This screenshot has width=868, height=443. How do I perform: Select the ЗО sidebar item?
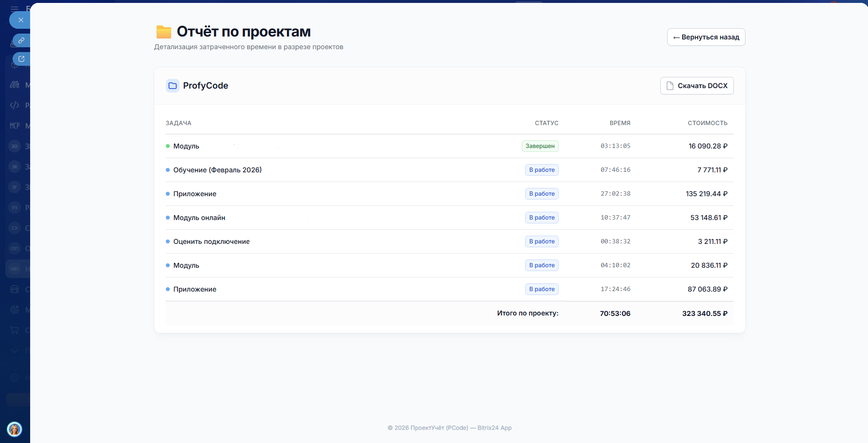tap(15, 146)
